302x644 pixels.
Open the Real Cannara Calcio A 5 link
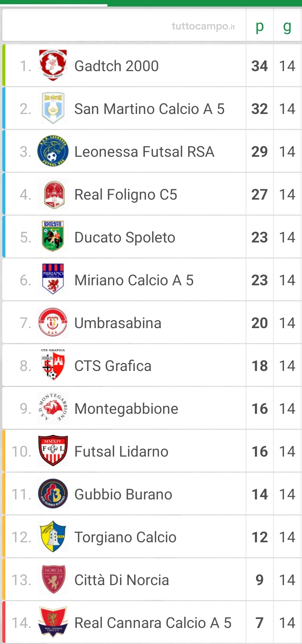[x=153, y=623]
